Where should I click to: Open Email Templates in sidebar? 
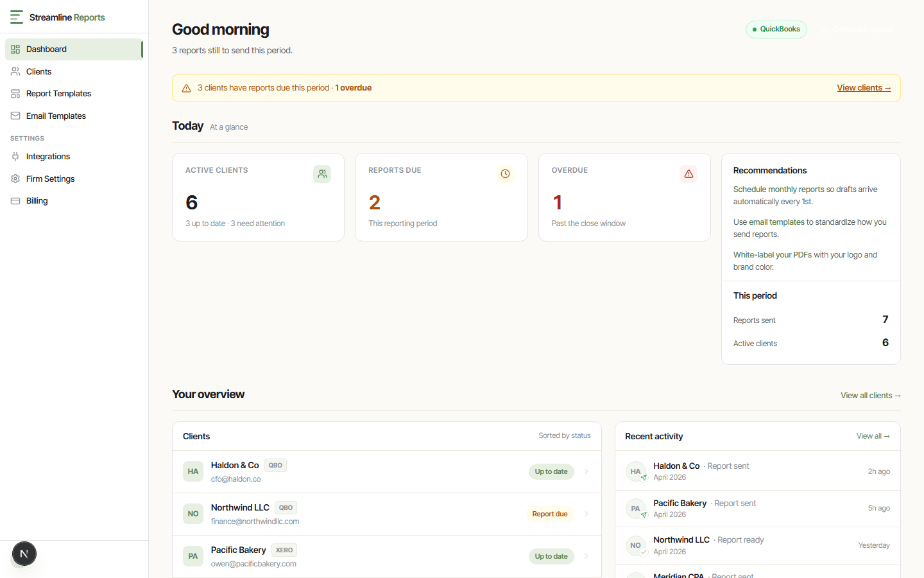pyautogui.click(x=74, y=116)
